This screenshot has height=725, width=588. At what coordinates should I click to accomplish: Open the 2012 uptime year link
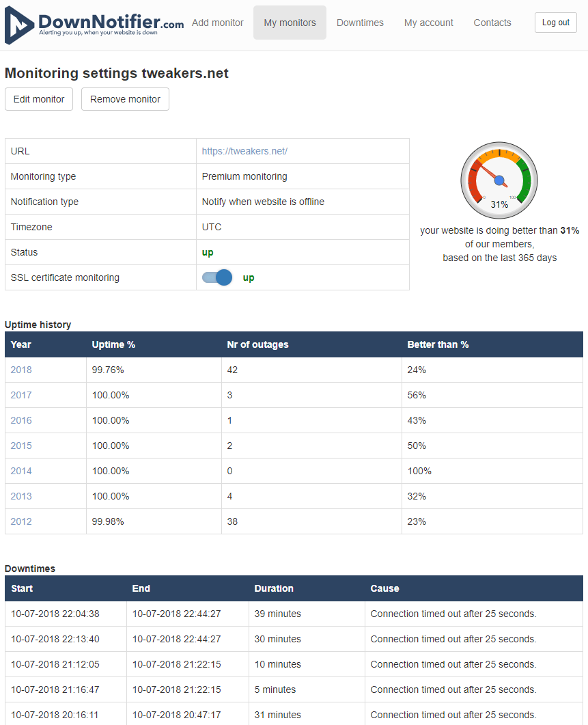(21, 521)
